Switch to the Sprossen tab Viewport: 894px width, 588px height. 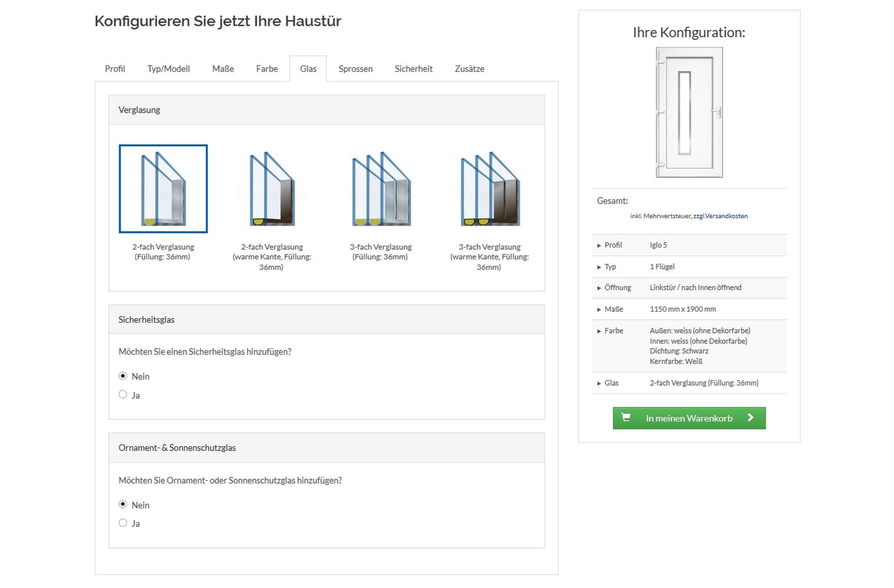click(355, 69)
